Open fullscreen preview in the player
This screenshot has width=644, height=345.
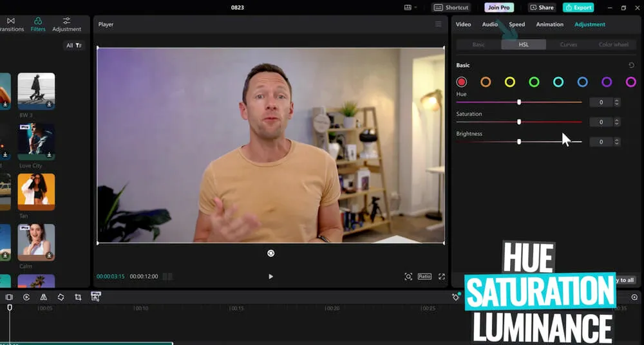pyautogui.click(x=442, y=277)
